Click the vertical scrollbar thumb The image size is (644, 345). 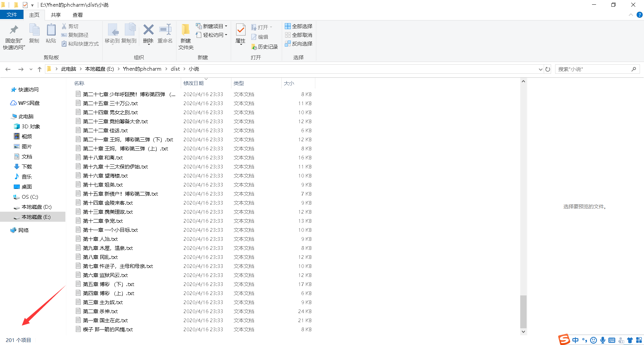[x=523, y=312]
